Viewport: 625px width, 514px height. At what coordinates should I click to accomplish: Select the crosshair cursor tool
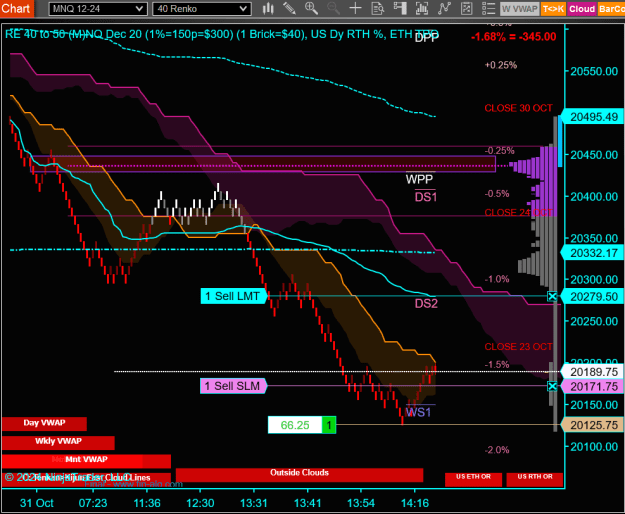click(355, 8)
